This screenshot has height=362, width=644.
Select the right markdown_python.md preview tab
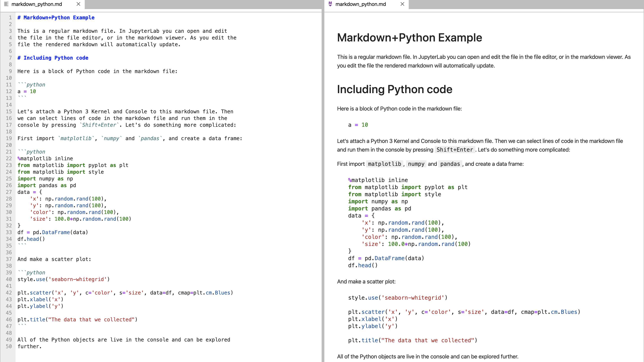pyautogui.click(x=360, y=4)
